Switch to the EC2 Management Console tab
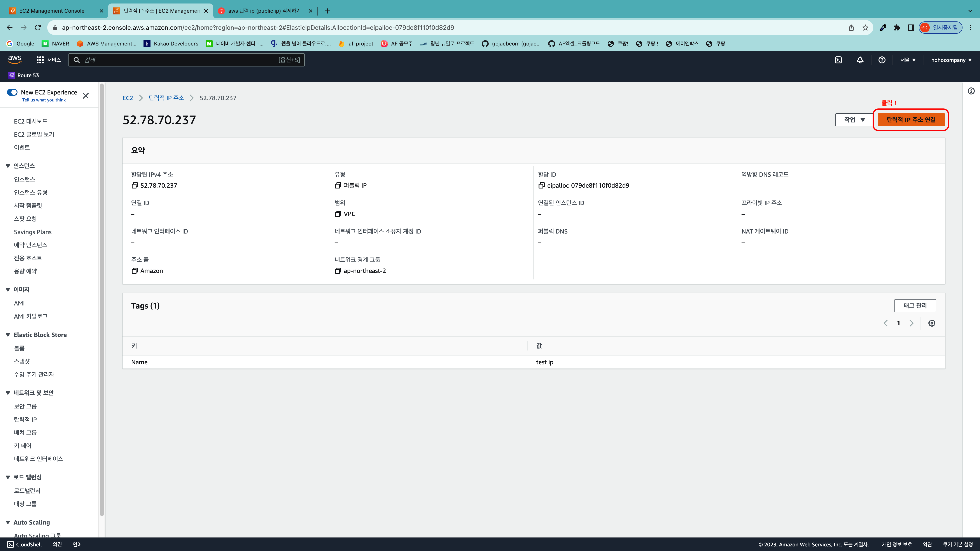980x551 pixels. 52,11
